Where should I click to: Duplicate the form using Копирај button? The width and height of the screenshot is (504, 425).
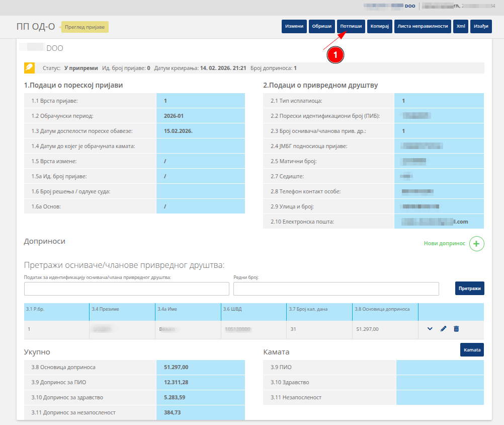pos(380,26)
